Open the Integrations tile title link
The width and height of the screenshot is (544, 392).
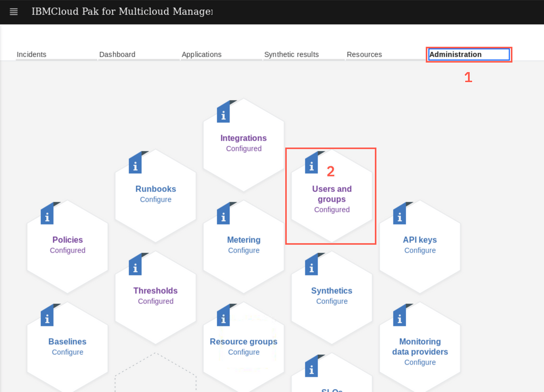tap(243, 138)
